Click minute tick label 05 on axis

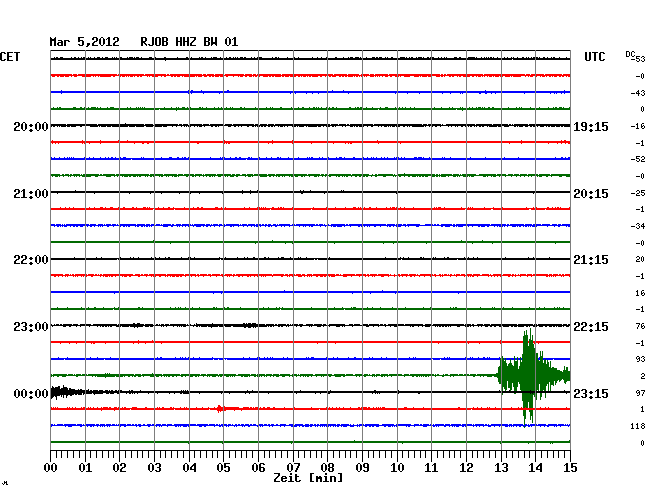pos(223,468)
